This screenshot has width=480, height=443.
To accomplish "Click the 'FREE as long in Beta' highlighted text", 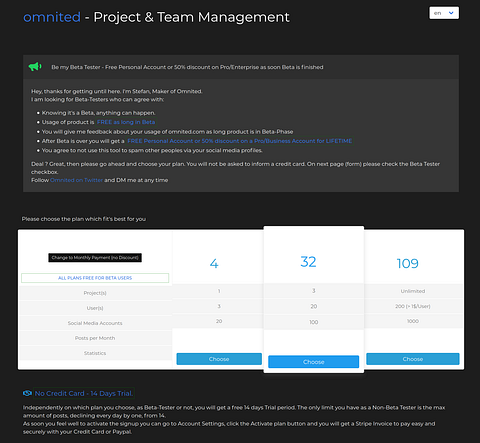I will tap(126, 122).
